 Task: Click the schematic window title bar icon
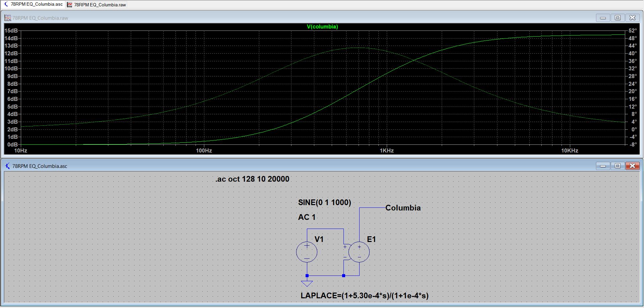click(x=8, y=166)
